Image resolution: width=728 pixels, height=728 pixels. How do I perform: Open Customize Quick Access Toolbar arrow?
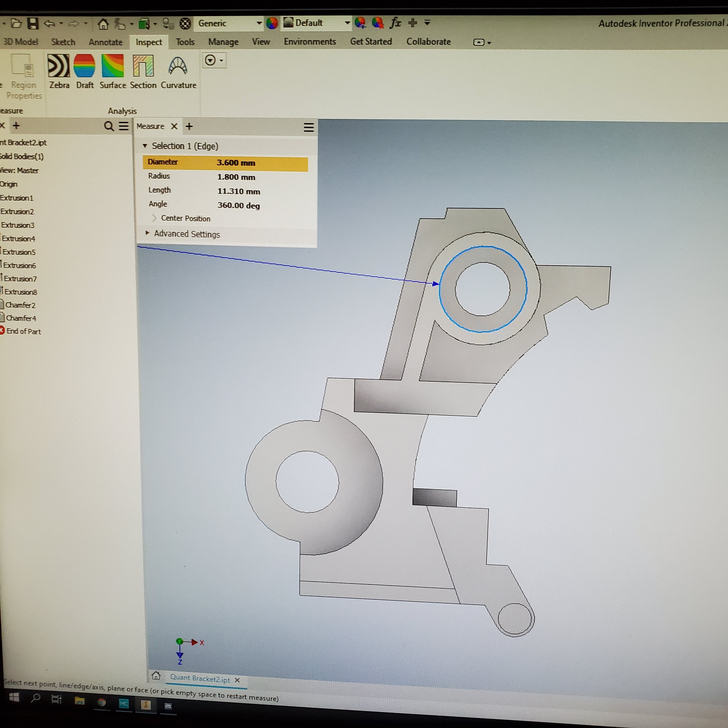click(x=427, y=23)
